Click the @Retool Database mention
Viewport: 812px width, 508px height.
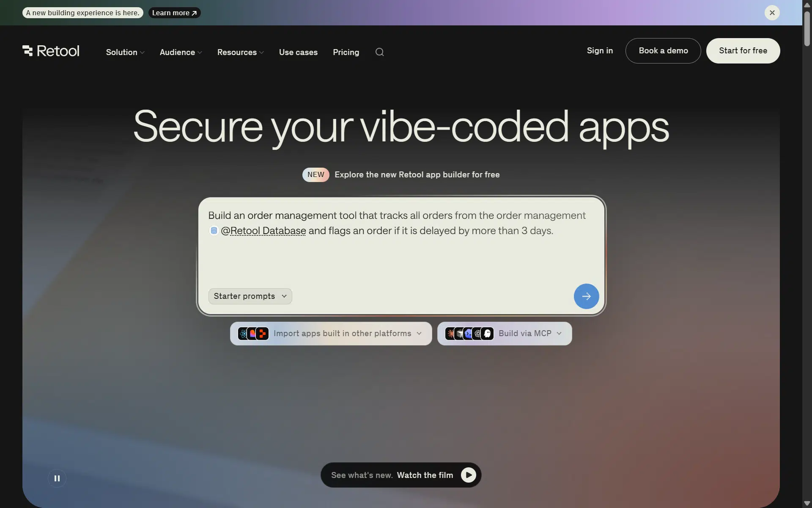click(x=263, y=231)
